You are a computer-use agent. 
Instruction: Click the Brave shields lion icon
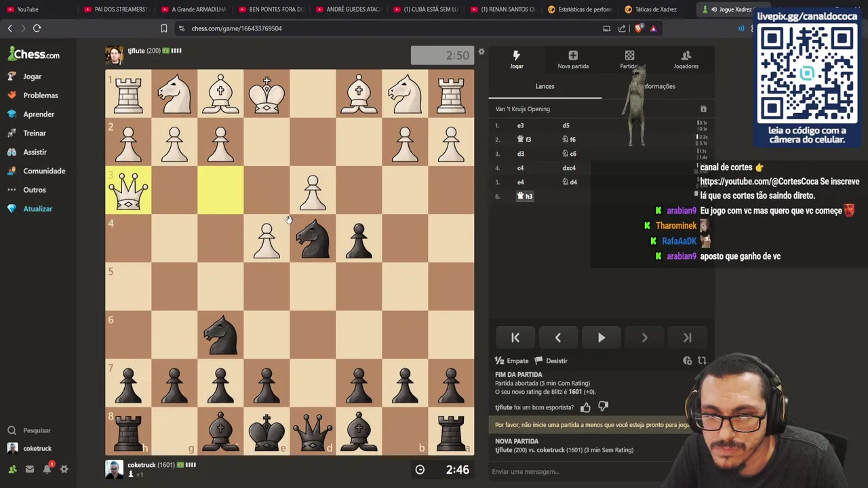tap(638, 28)
